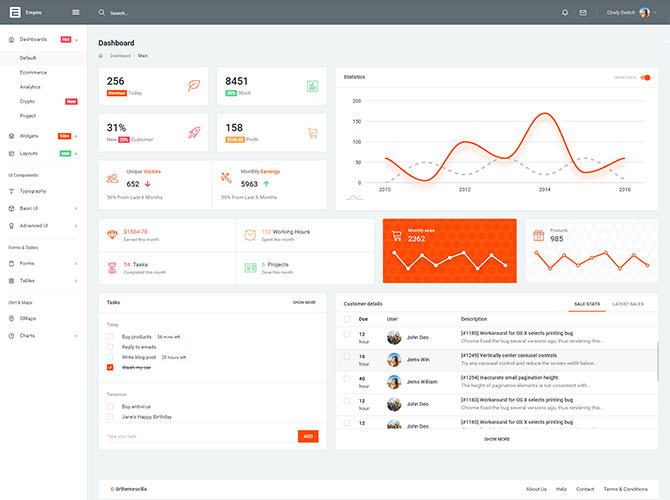Click the Contact footer link
The image size is (670, 500).
click(585, 489)
